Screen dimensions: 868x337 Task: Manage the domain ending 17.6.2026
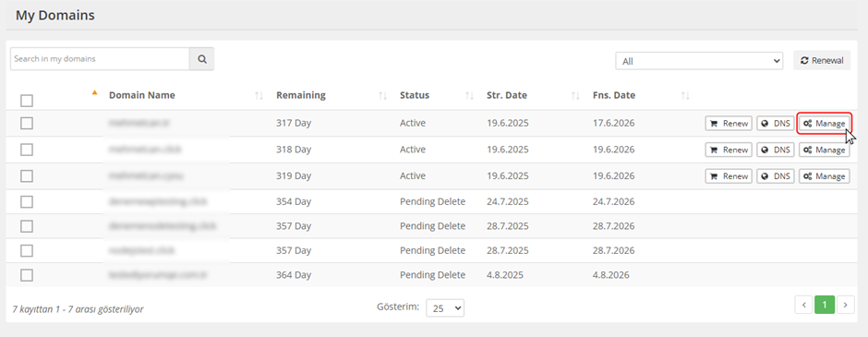point(825,124)
